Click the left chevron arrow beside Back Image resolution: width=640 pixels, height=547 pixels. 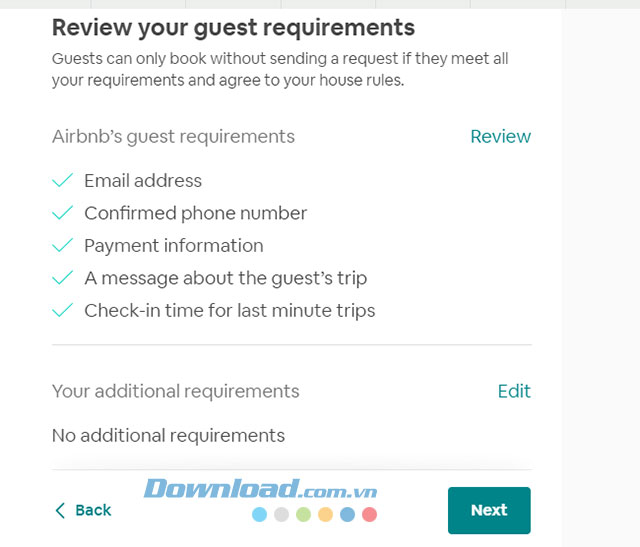pos(60,511)
